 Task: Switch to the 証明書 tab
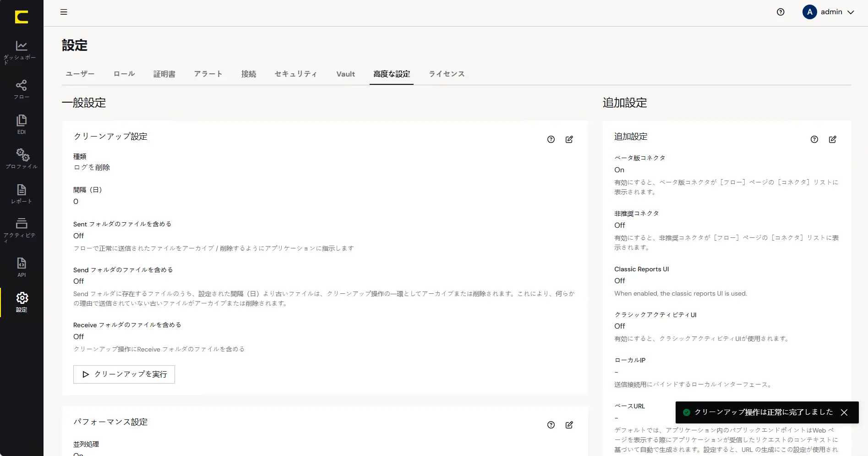164,74
